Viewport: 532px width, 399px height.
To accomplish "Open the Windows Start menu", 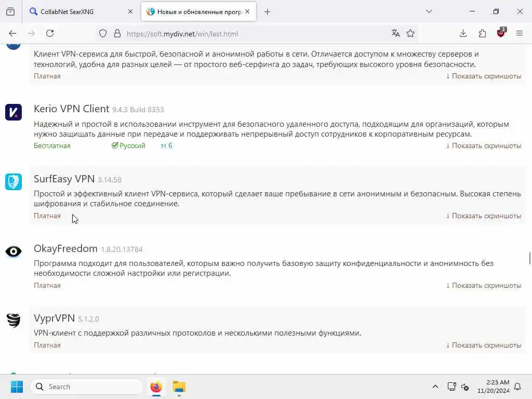I will (x=17, y=387).
